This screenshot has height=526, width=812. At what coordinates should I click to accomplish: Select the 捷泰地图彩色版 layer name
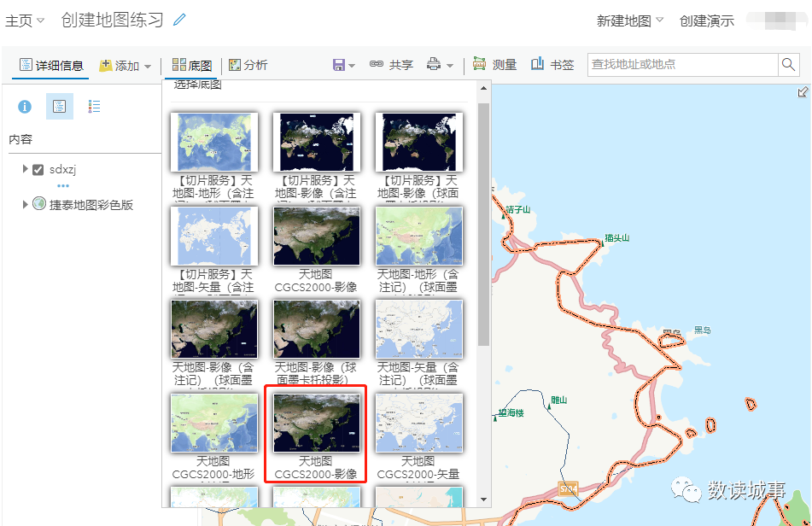tap(91, 205)
